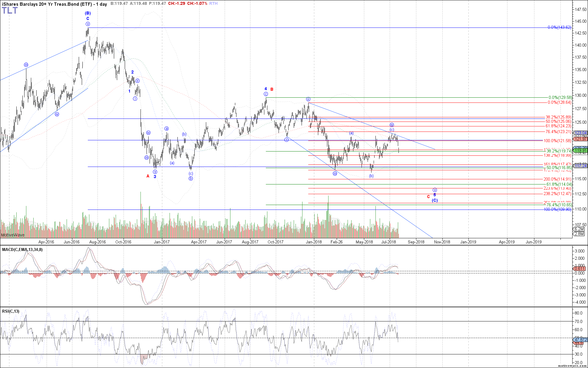This screenshot has width=588, height=368.
Task: Open the RSI(C,13) study label
Action: 11,311
